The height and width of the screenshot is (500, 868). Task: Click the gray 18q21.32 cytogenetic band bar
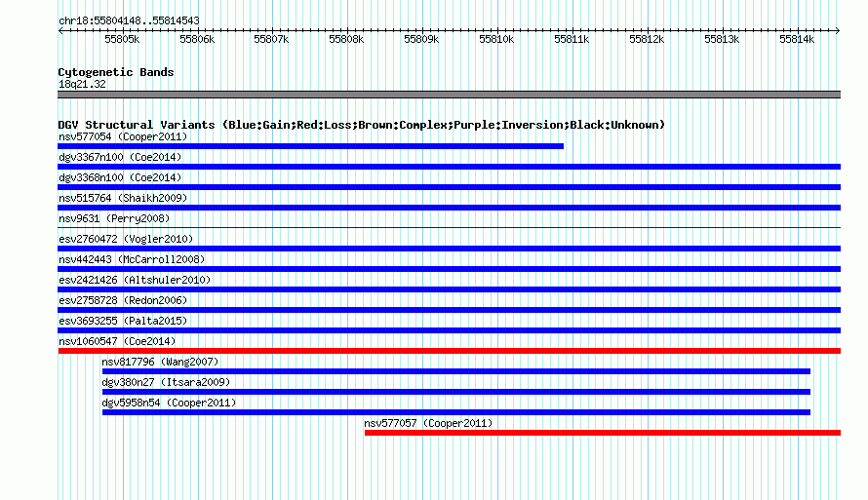point(449,95)
